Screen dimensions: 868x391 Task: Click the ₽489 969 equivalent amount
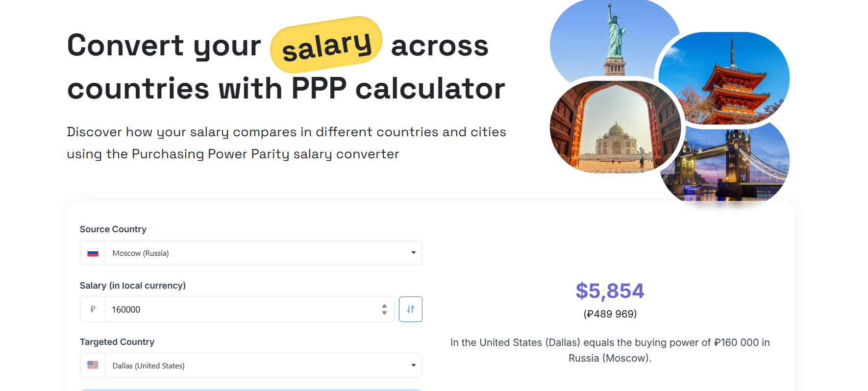[x=610, y=314]
